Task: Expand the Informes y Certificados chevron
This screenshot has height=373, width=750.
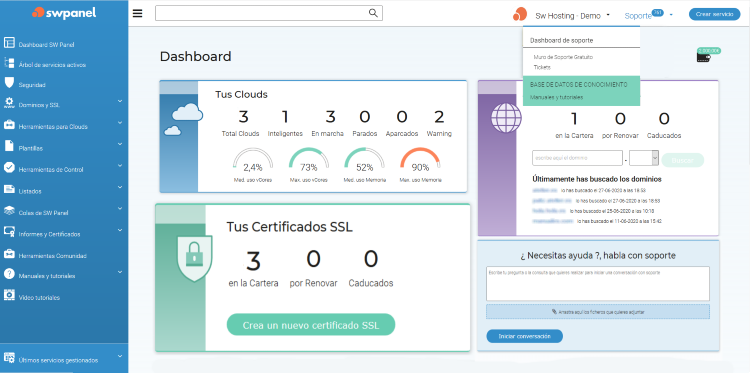Action: point(120,230)
